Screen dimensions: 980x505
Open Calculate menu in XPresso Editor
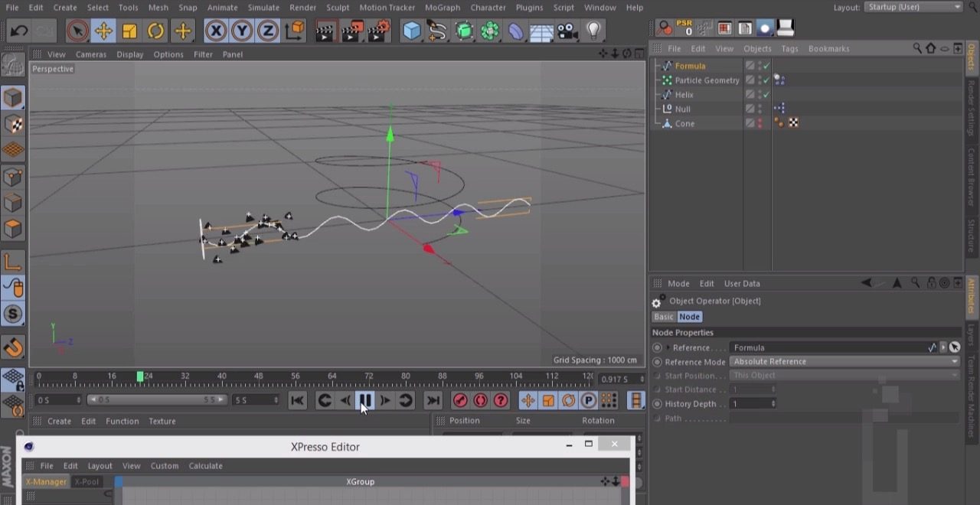[x=205, y=465]
